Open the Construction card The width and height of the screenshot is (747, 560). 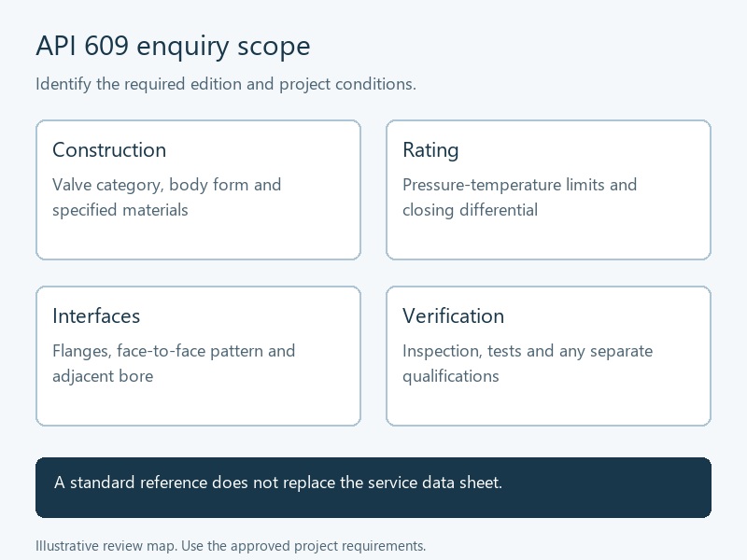[x=198, y=190]
